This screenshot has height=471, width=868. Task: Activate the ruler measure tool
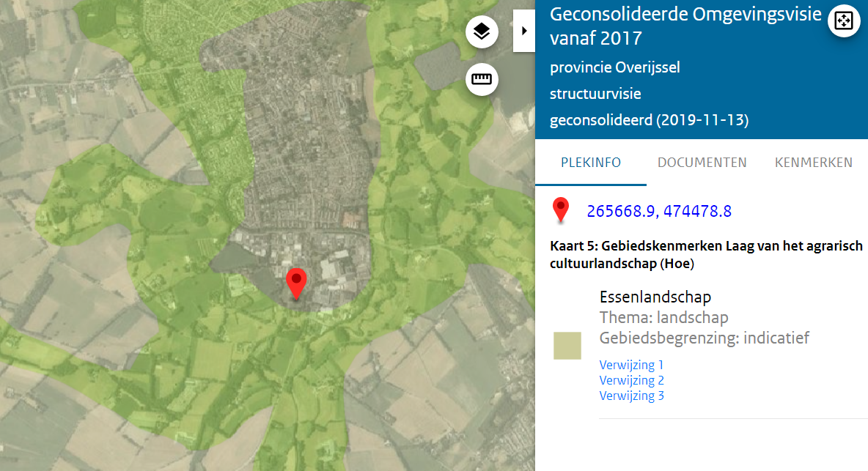(x=482, y=79)
